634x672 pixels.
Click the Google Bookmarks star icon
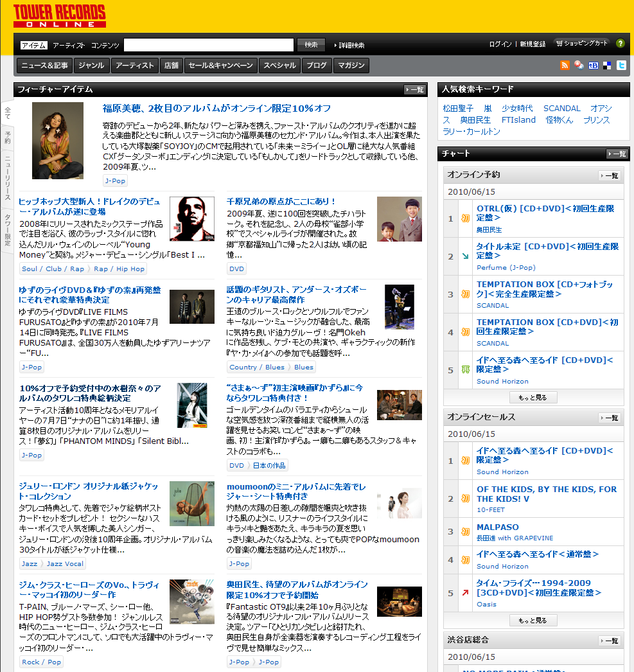click(579, 66)
